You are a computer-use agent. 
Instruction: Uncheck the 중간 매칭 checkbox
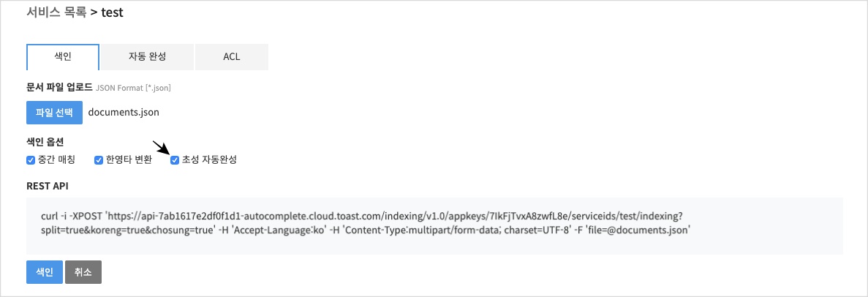(x=31, y=160)
